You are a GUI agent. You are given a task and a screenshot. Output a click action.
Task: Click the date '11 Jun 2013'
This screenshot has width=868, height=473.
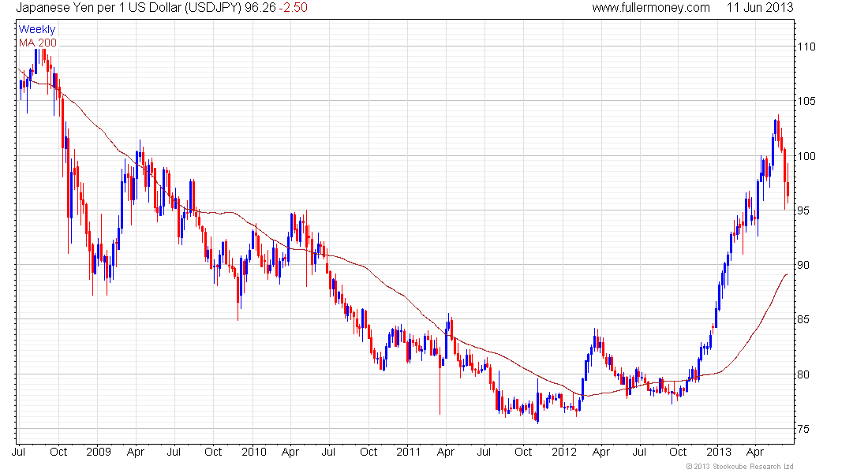click(760, 8)
